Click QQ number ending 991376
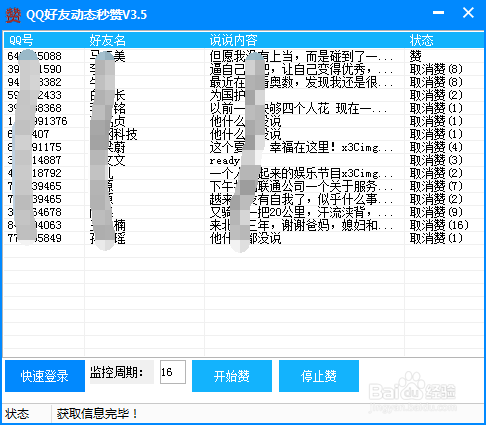Screen dimensions: 486x425 point(37,121)
